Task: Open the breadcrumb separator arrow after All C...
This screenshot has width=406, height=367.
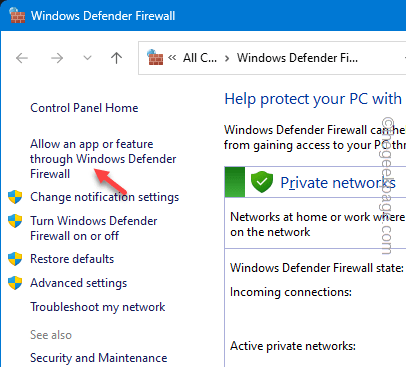Action: 227,59
